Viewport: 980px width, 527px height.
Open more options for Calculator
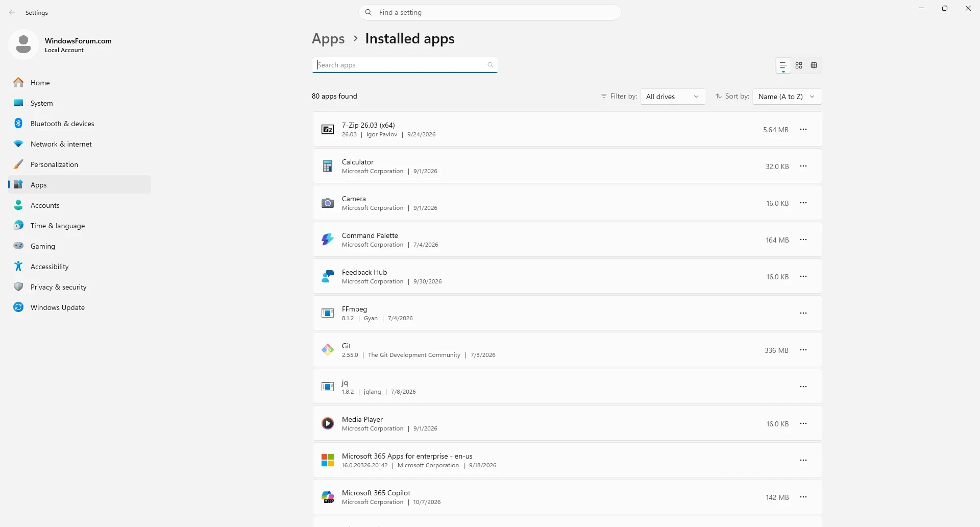pyautogui.click(x=803, y=166)
